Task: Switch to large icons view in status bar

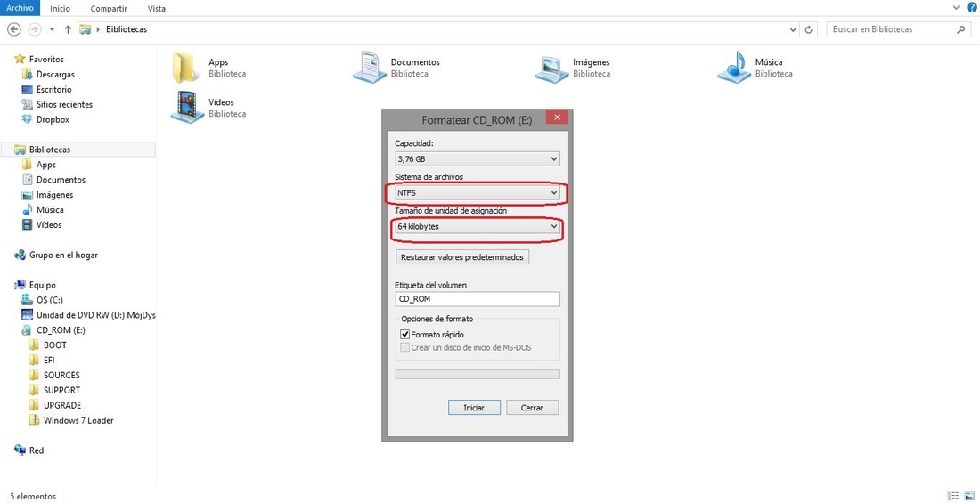Action: click(968, 496)
